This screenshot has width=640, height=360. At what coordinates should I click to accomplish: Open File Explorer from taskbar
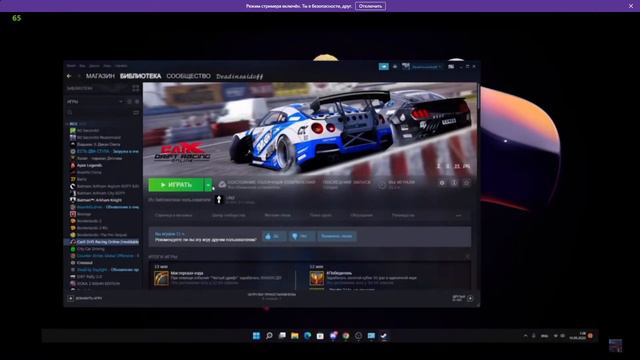click(x=295, y=336)
